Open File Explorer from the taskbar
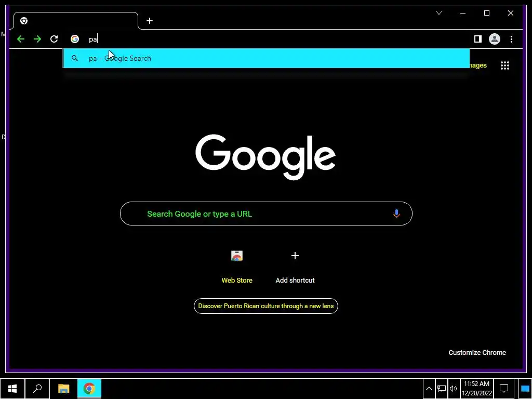This screenshot has width=532, height=399. [x=63, y=389]
